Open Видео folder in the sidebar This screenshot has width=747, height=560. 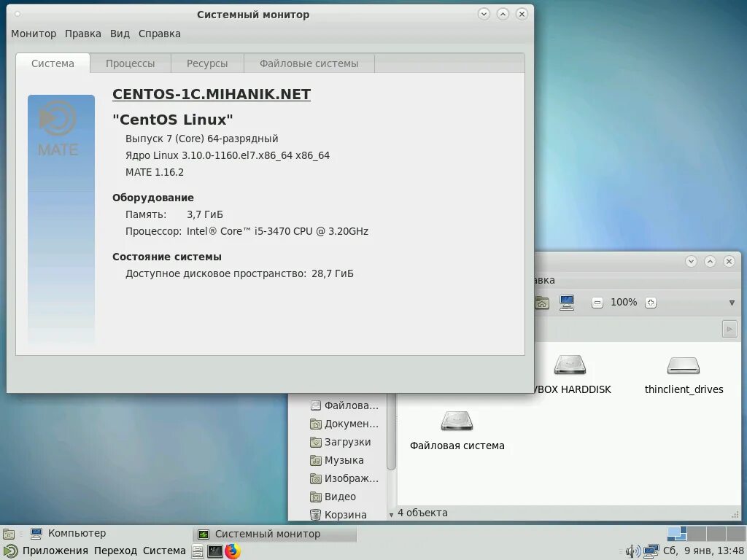333,496
